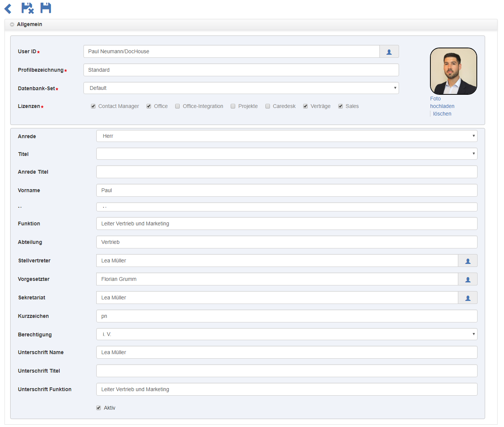This screenshot has height=427, width=504.
Task: Uncheck the Contact Manager license
Action: click(x=93, y=106)
